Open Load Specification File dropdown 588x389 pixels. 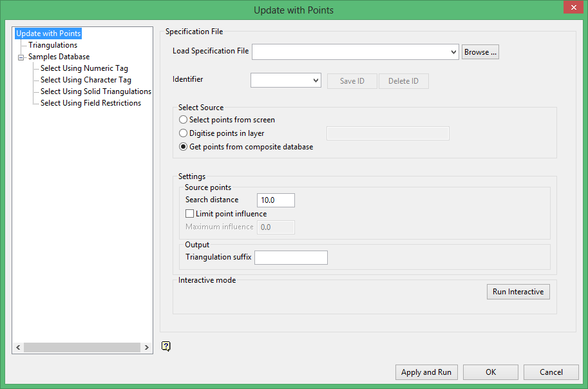pyautogui.click(x=454, y=52)
